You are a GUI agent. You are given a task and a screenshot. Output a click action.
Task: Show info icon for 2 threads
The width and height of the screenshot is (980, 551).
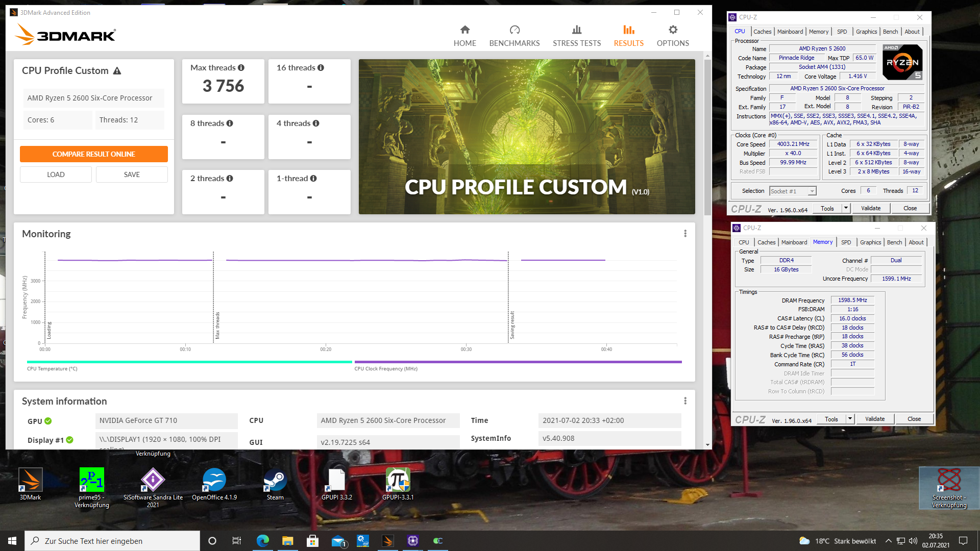coord(230,179)
